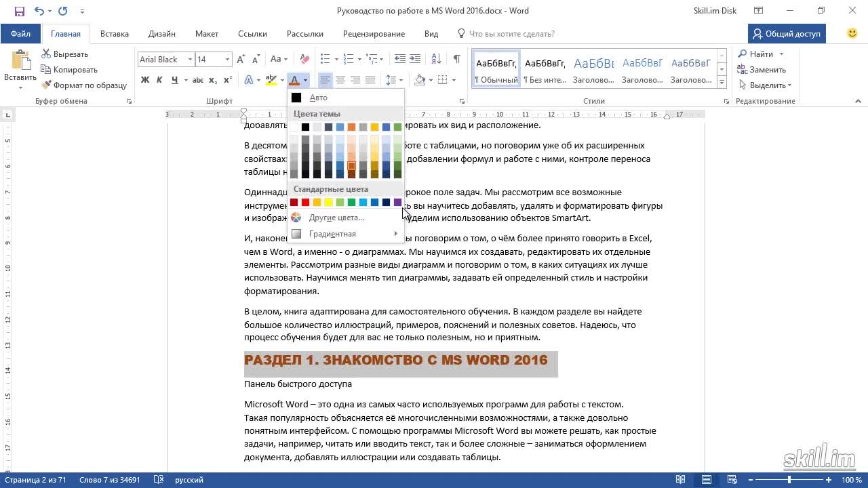Open the shading paint bucket dropdown

tap(431, 80)
